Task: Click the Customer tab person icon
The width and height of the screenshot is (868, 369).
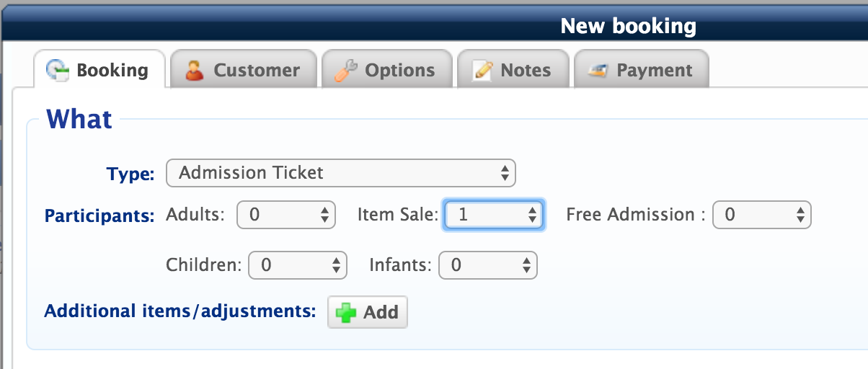Action: (x=194, y=70)
